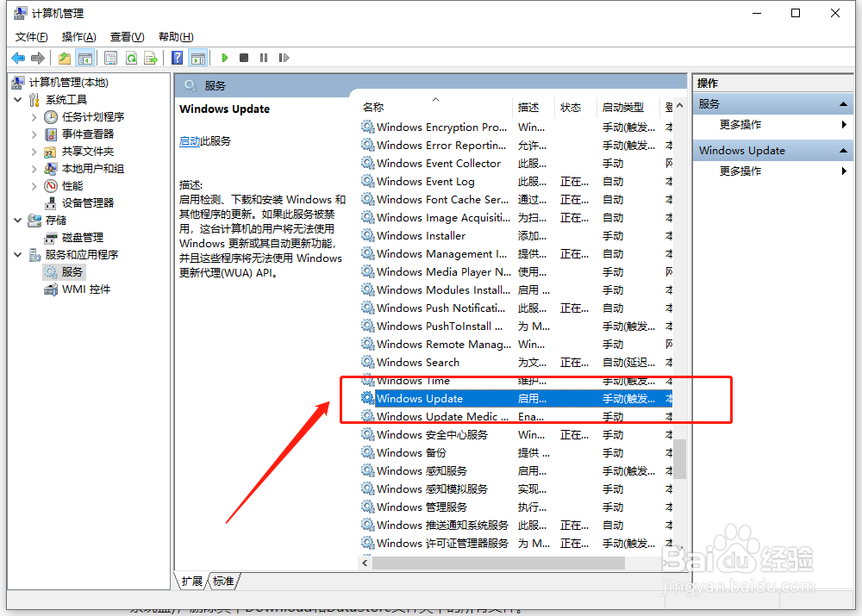
Task: Open 更多操作 under Windows Update section
Action: (740, 171)
